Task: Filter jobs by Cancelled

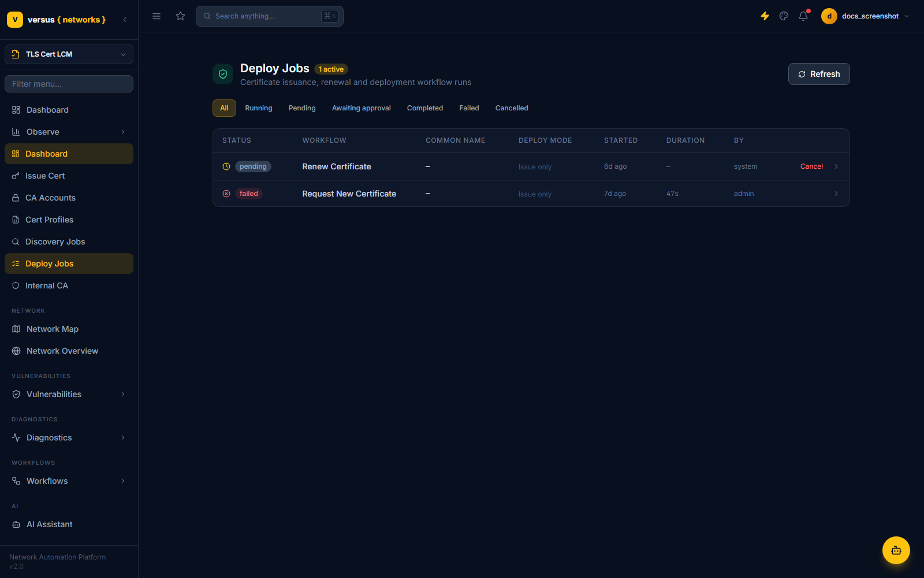Action: 512,108
